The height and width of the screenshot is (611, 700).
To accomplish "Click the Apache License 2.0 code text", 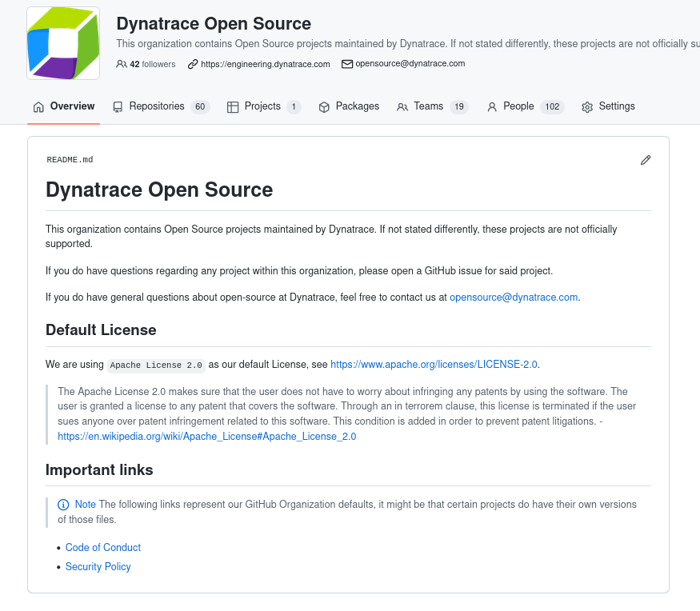I will [x=156, y=365].
